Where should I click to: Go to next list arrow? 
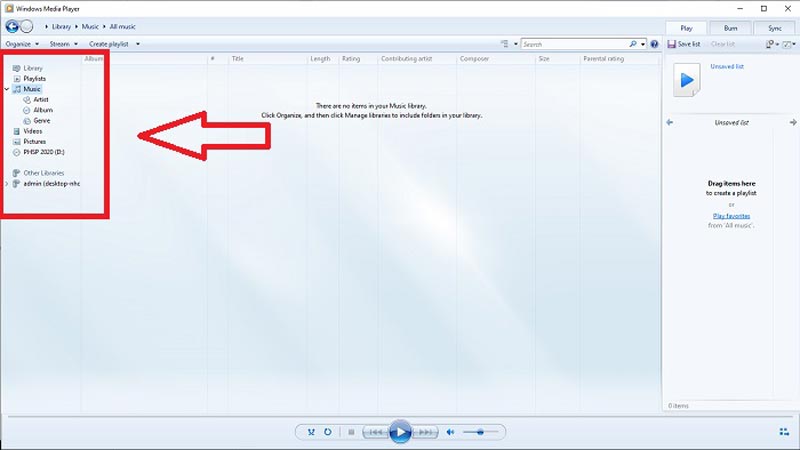[793, 122]
